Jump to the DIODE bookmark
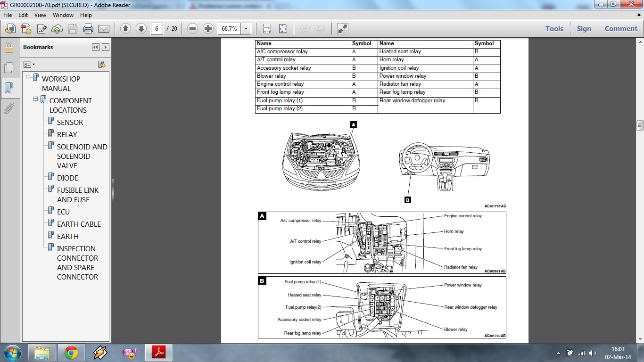Screen dimensions: 644x362 pyautogui.click(x=67, y=178)
